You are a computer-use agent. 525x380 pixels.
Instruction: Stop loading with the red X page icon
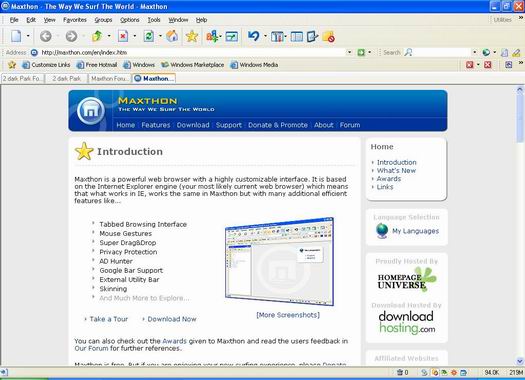pos(123,36)
